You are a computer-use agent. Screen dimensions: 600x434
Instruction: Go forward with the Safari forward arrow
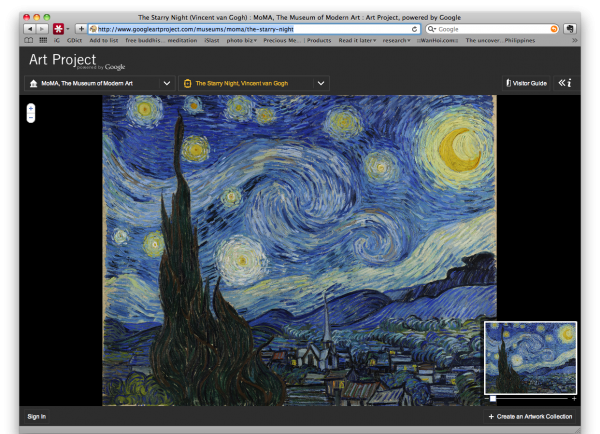click(x=42, y=29)
